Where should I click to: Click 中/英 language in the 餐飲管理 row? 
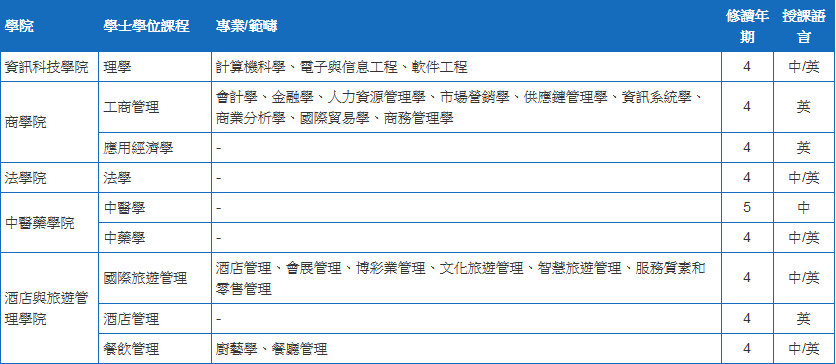tap(805, 349)
